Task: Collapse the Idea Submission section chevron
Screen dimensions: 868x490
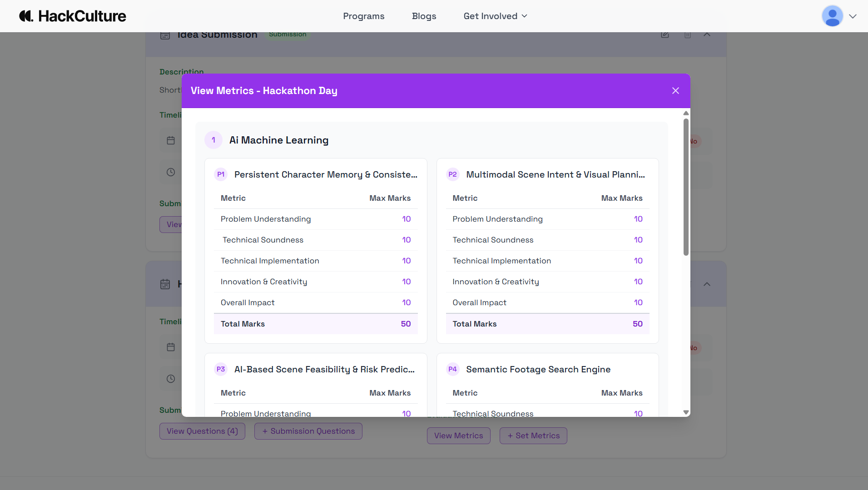Action: 707,35
